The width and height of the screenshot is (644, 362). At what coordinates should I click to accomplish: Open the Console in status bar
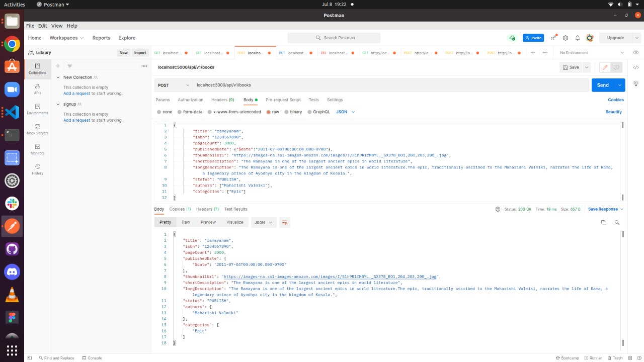92,358
